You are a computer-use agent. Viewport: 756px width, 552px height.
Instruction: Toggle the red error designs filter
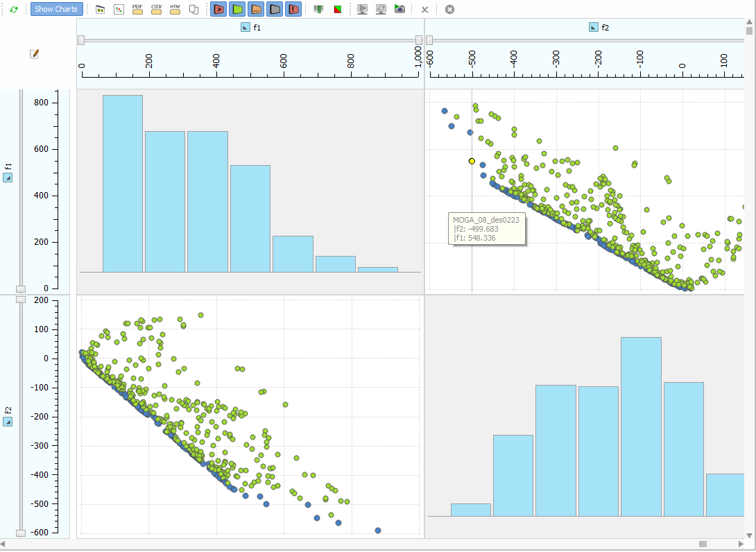[x=219, y=9]
